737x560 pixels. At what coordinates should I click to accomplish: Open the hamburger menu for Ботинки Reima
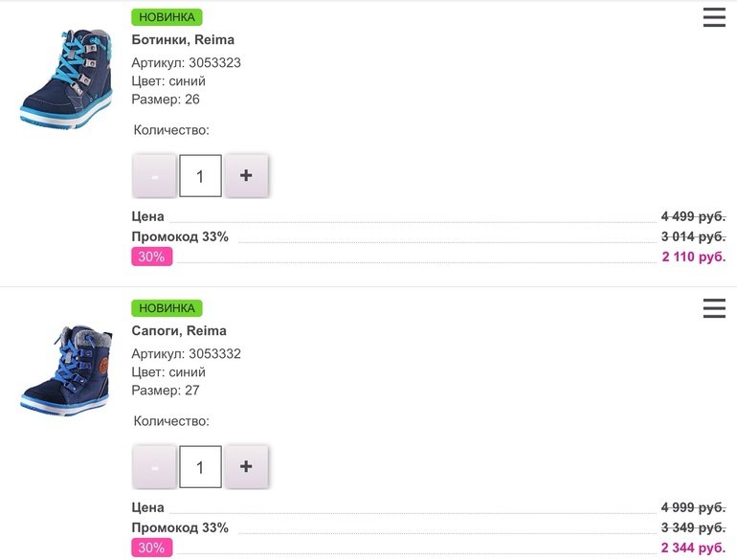coord(714,17)
